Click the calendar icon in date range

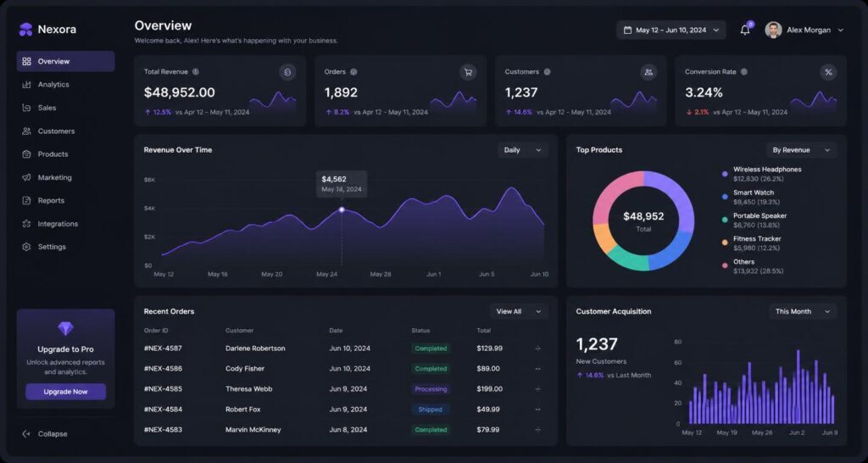click(x=627, y=31)
